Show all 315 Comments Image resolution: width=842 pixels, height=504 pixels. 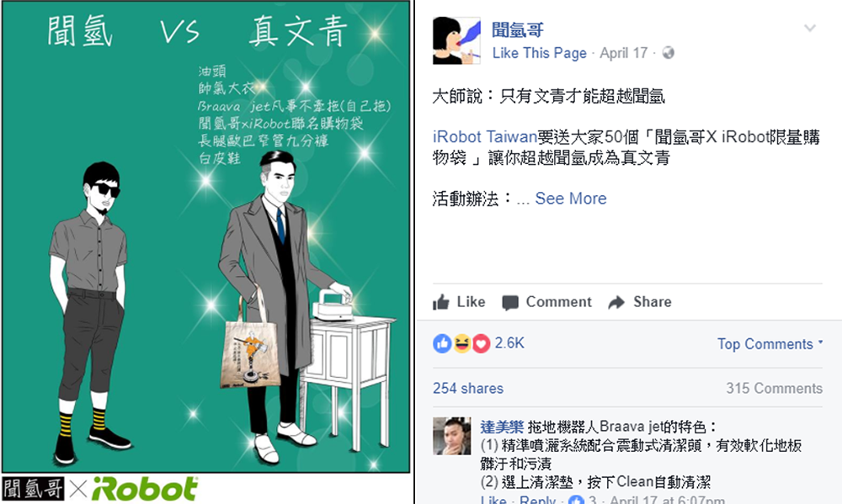pyautogui.click(x=774, y=388)
